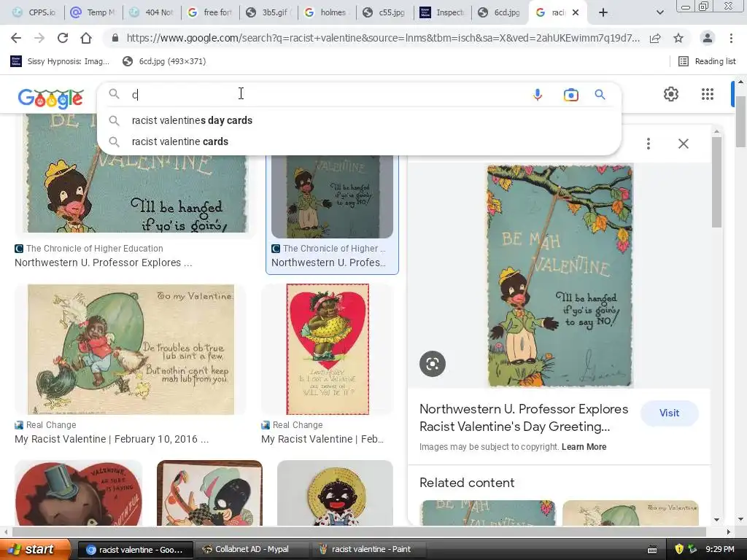Viewport: 747px width, 560px height.
Task: Close the active 'raci' tab
Action: click(576, 12)
